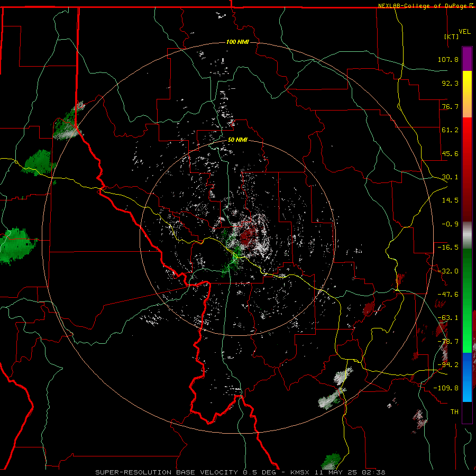Click the red segment of velocity color bar

[x=467, y=169]
